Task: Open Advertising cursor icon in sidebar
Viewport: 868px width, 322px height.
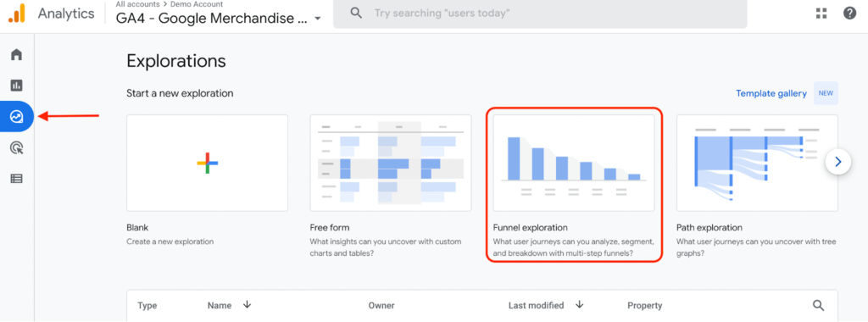Action: pyautogui.click(x=17, y=147)
